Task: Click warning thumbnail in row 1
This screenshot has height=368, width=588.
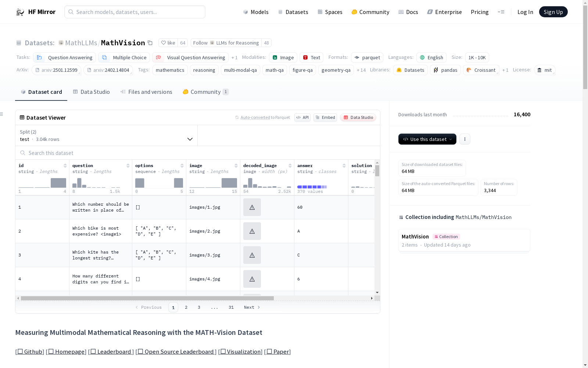Action: pyautogui.click(x=252, y=207)
